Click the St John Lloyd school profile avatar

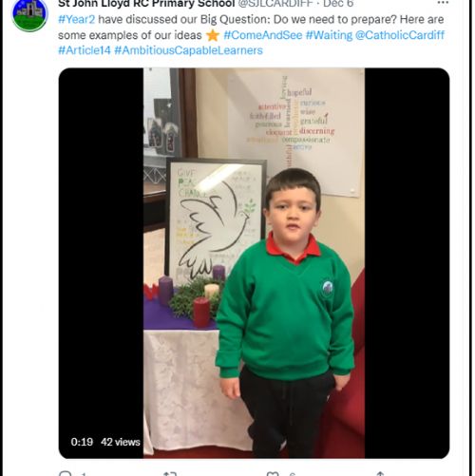29,15
